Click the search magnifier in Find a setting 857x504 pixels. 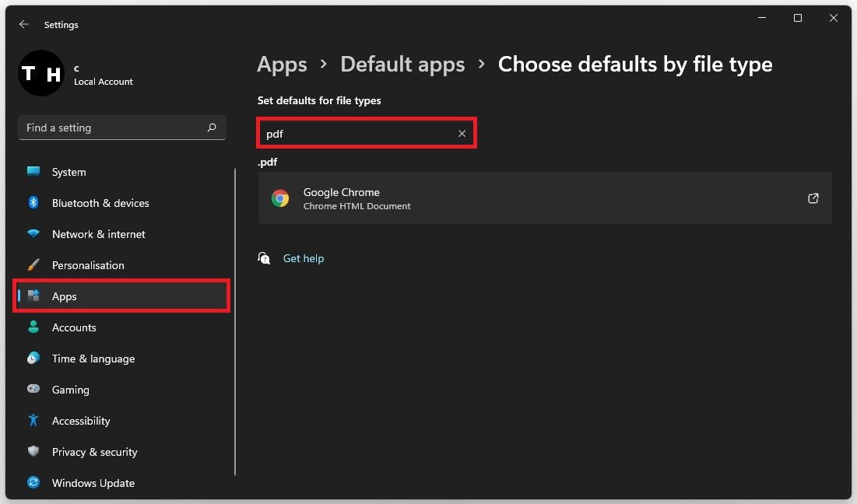point(212,128)
